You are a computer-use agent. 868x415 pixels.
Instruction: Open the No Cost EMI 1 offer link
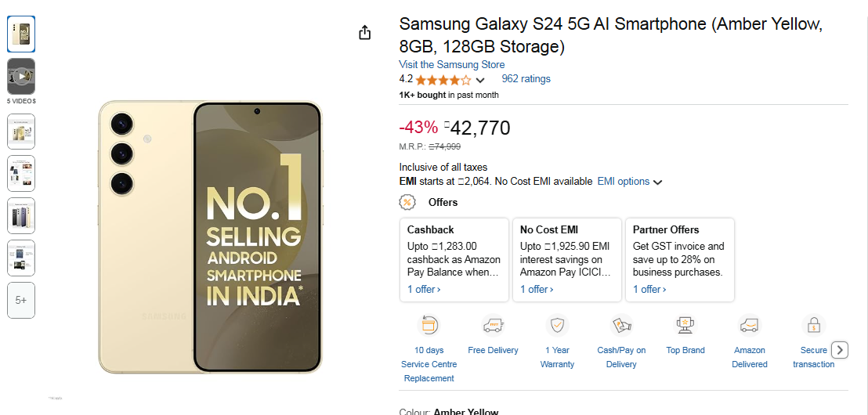pyautogui.click(x=537, y=289)
